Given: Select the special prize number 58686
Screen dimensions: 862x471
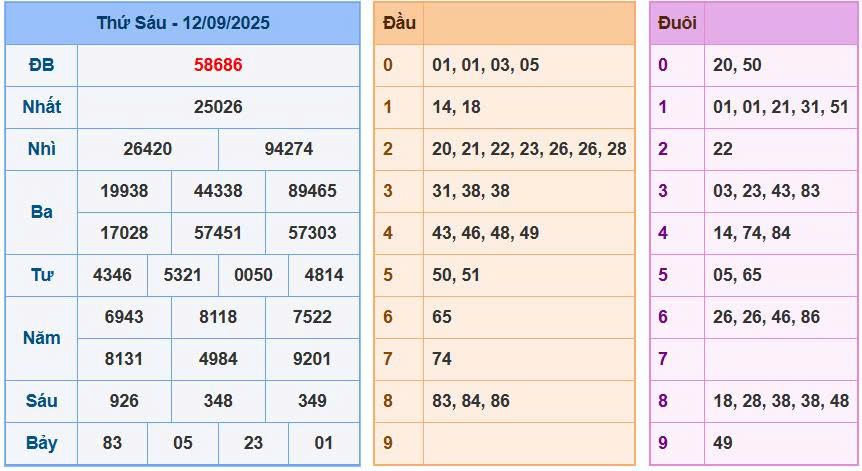Looking at the screenshot, I should point(218,65).
